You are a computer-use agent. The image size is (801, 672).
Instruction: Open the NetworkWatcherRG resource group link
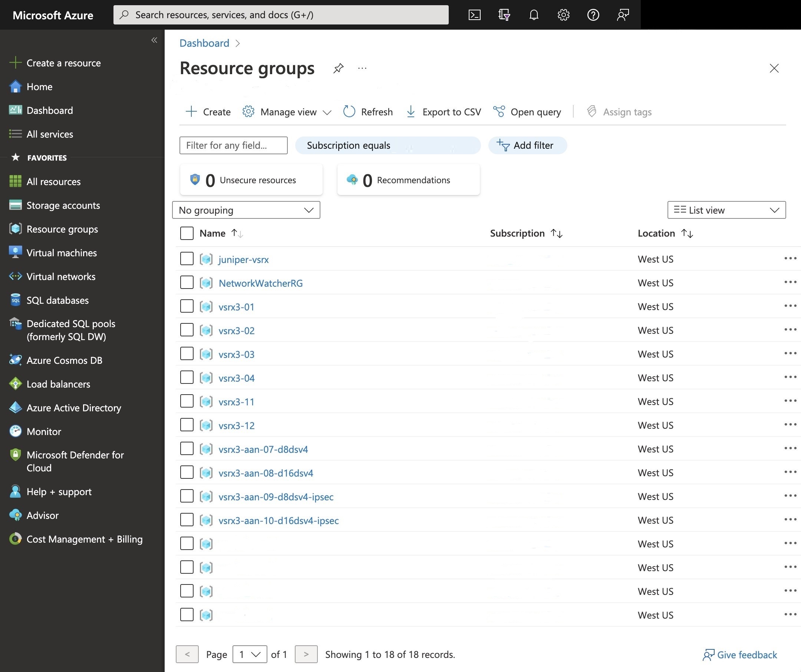pos(261,283)
